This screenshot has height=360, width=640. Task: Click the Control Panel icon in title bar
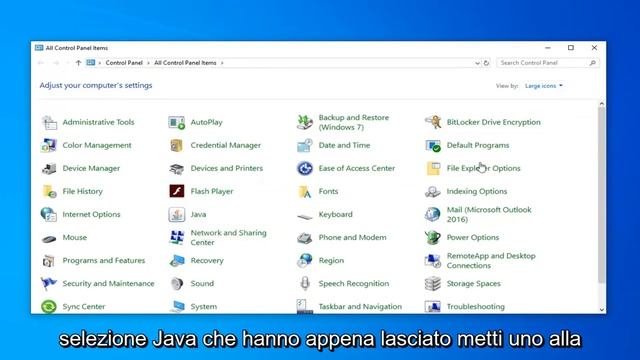[x=39, y=48]
